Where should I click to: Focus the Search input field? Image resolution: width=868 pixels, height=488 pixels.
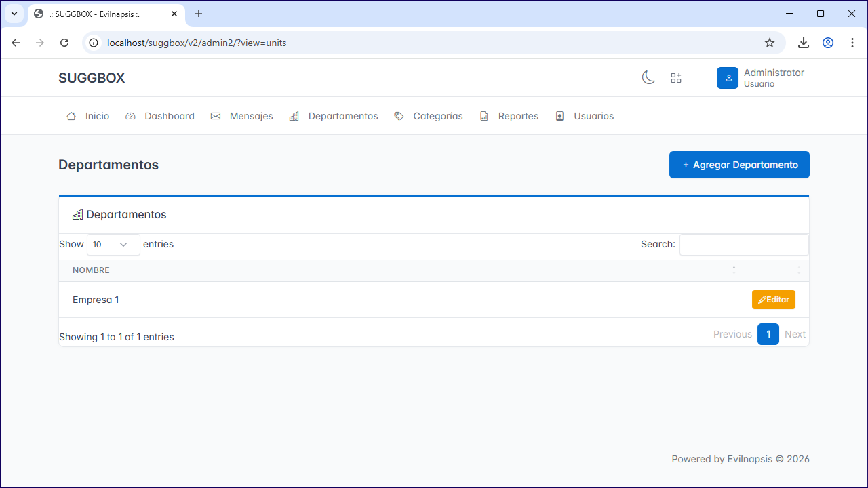[744, 245]
